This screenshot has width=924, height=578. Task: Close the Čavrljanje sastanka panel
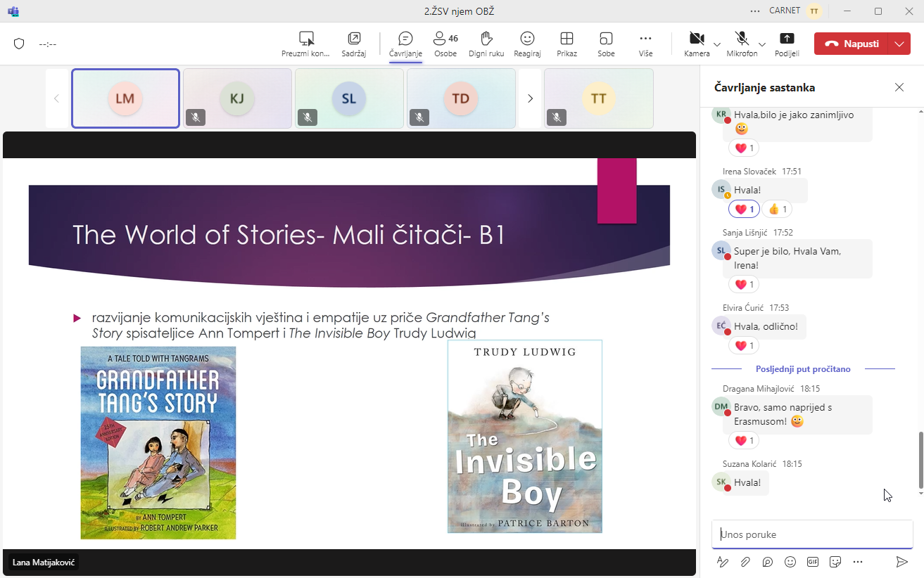899,87
